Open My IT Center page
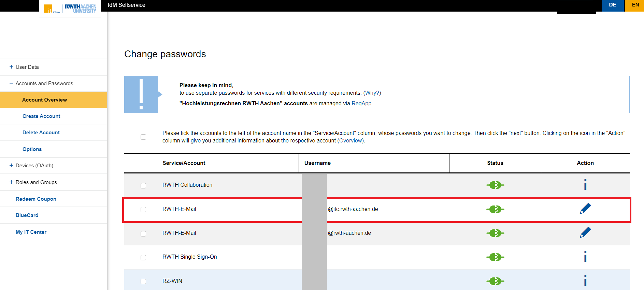 point(31,232)
